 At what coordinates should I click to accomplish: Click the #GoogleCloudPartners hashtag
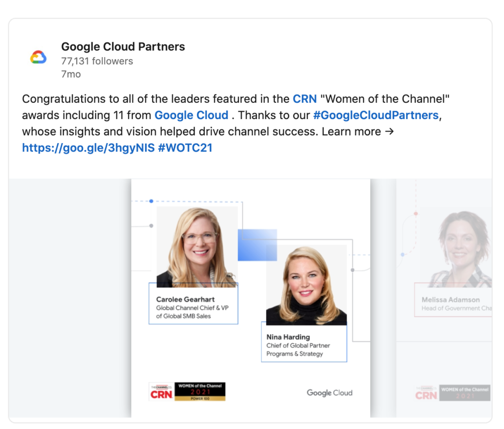pos(376,115)
